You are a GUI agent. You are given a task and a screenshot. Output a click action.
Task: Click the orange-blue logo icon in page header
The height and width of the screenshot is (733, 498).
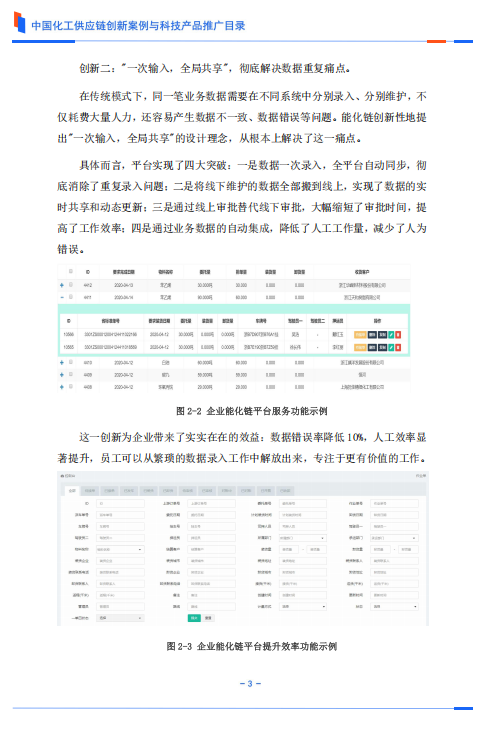click(x=20, y=22)
